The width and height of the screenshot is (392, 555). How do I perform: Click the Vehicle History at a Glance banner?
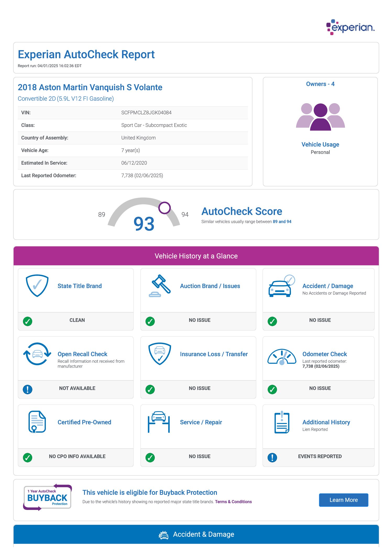196,256
